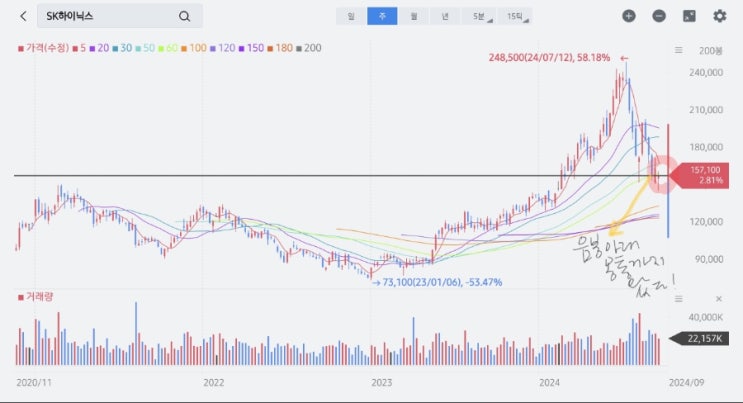This screenshot has width=743, height=403.
Task: Zoom out with the minus icon
Action: [x=659, y=16]
